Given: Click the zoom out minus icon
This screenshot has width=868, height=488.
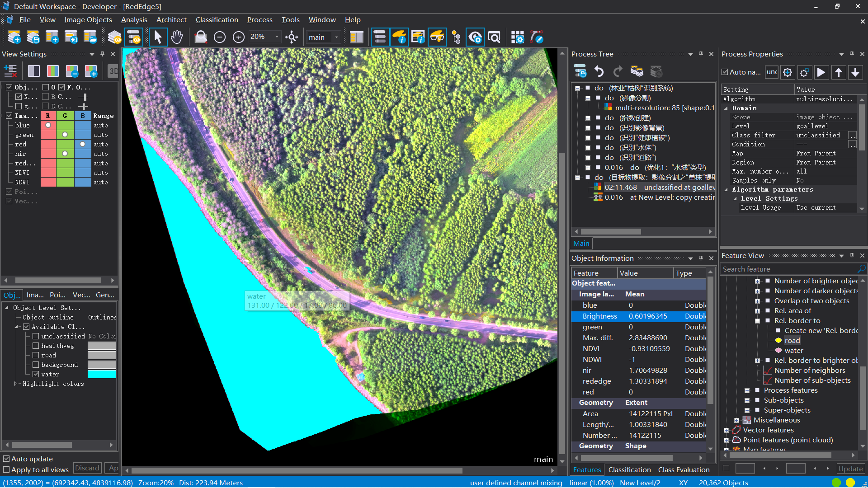Looking at the screenshot, I should click(x=220, y=38).
